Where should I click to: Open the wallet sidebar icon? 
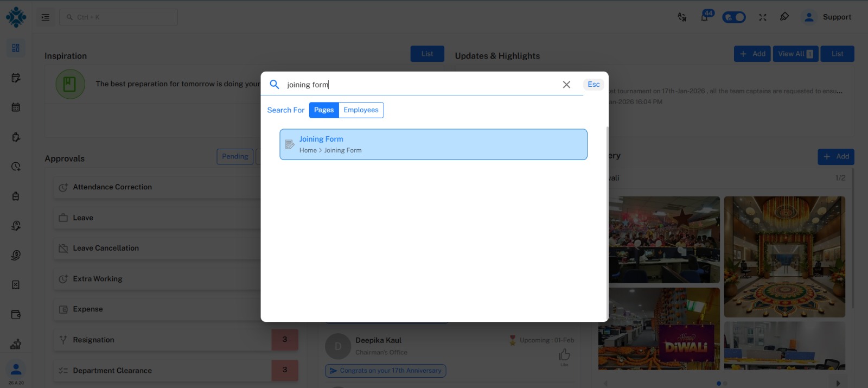pos(16,314)
